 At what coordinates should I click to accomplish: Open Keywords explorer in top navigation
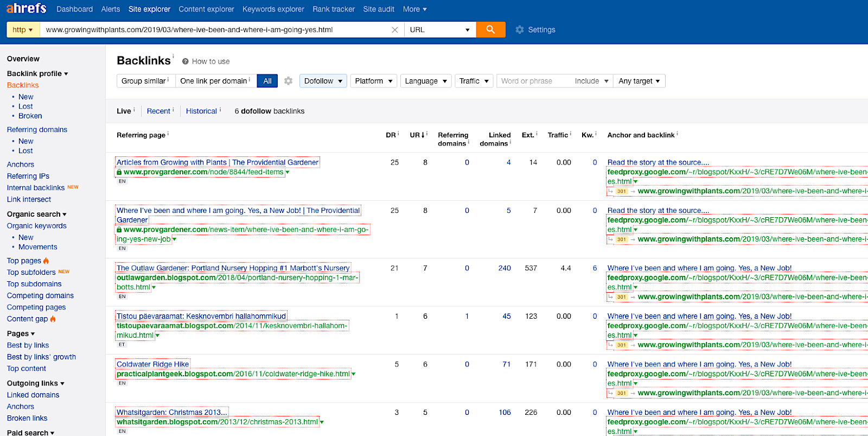pyautogui.click(x=273, y=9)
